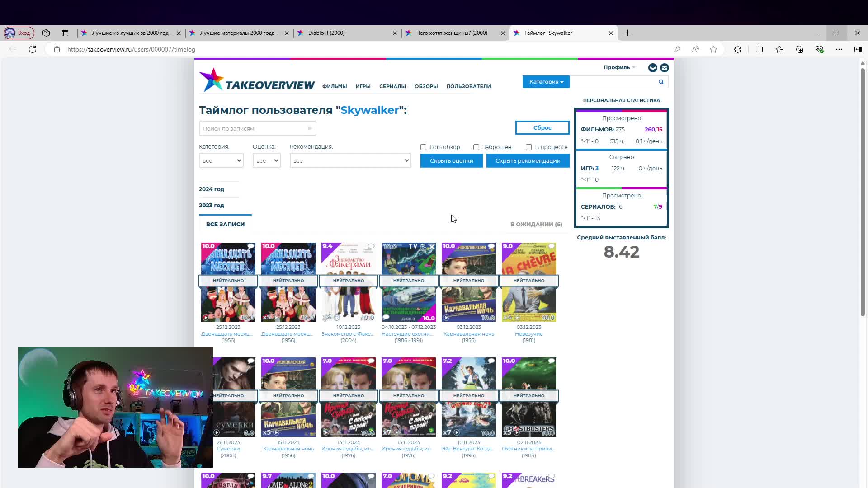Click the Сброс button
The width and height of the screenshot is (868, 488).
pyautogui.click(x=542, y=128)
